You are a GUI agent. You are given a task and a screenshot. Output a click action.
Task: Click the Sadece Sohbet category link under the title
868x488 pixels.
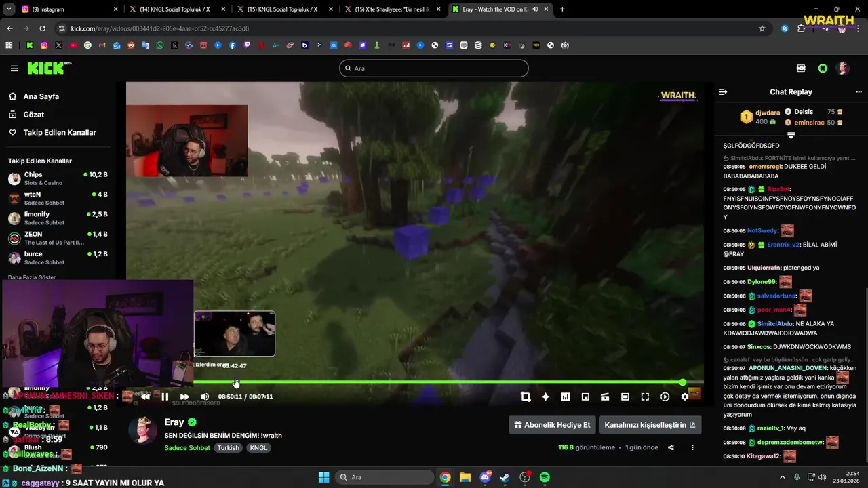click(187, 448)
